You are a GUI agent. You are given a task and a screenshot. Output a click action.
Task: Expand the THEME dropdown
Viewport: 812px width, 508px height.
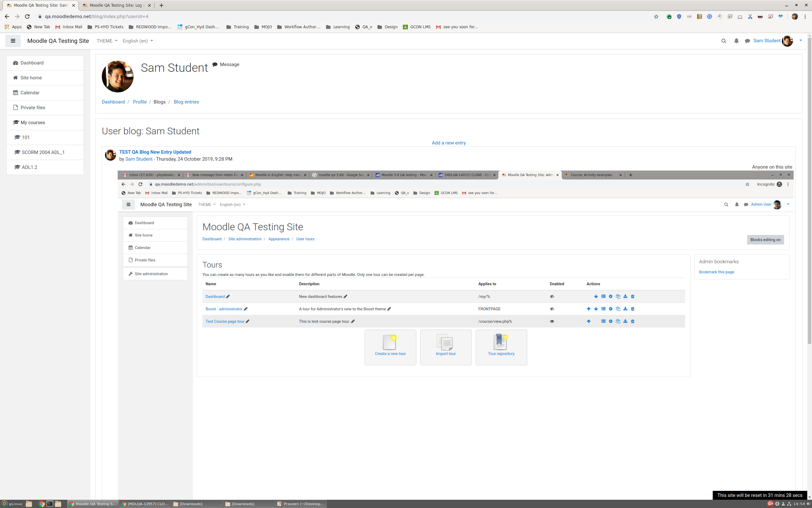pyautogui.click(x=107, y=41)
